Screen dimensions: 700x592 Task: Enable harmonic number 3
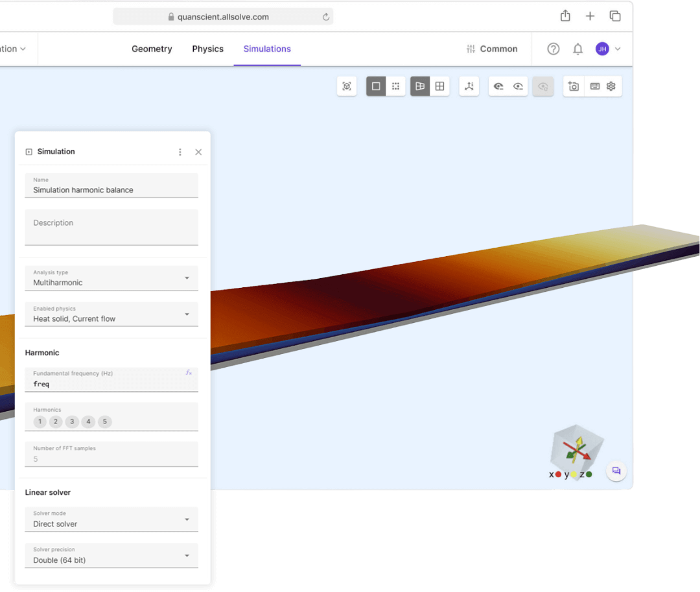72,421
